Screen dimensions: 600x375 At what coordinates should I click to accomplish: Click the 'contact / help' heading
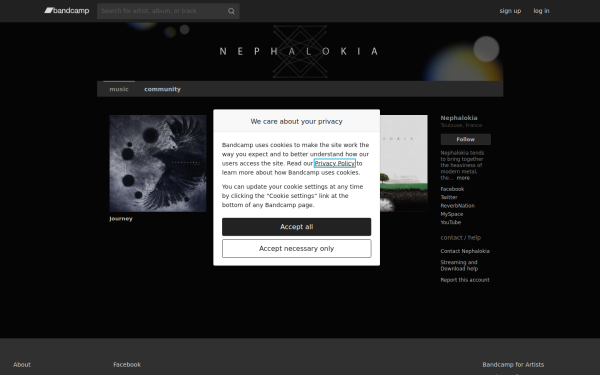(x=460, y=238)
